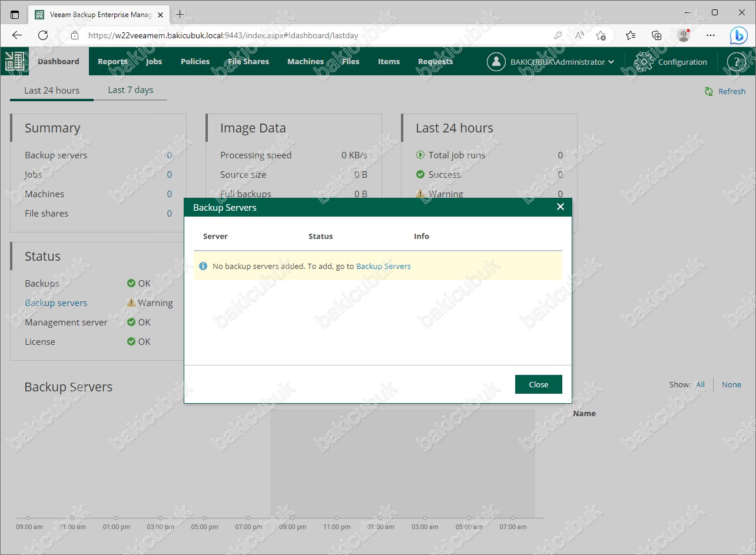Close the Backup Servers dialog with X
The image size is (756, 555).
click(560, 207)
